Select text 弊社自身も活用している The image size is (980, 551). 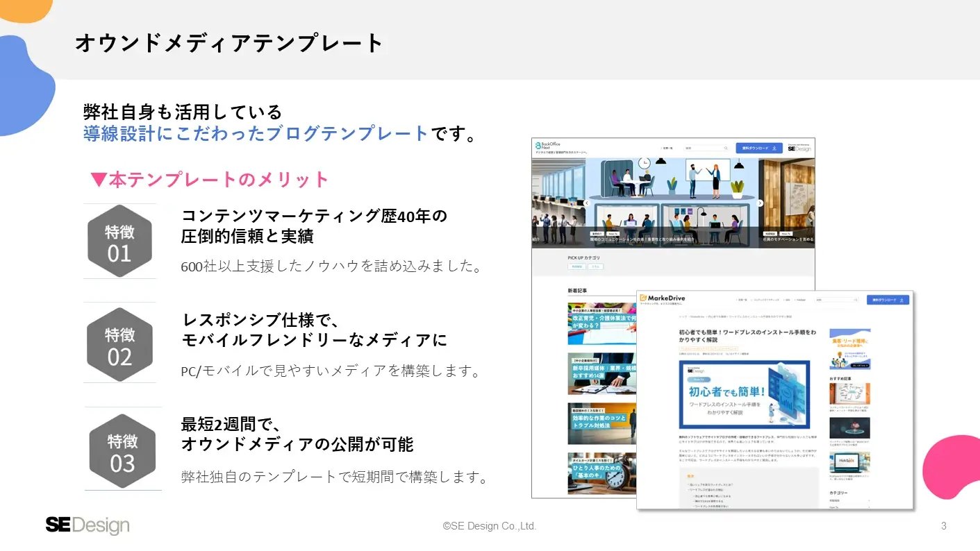(183, 112)
